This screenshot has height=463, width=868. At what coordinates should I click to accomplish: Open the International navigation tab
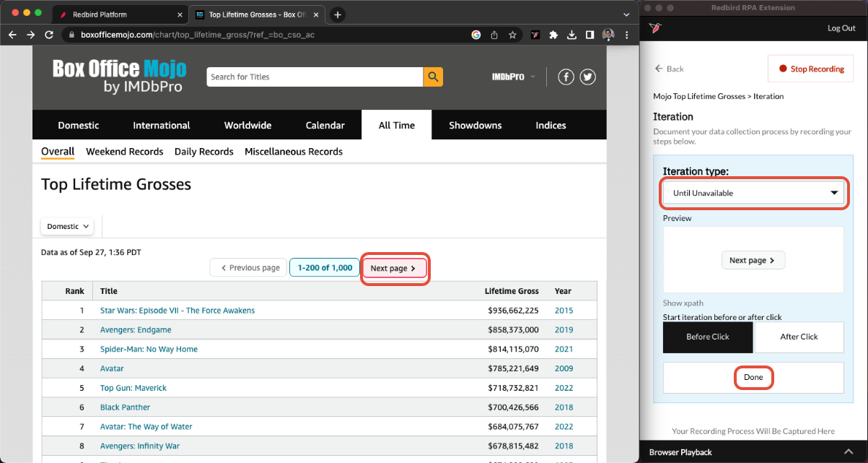pos(162,125)
